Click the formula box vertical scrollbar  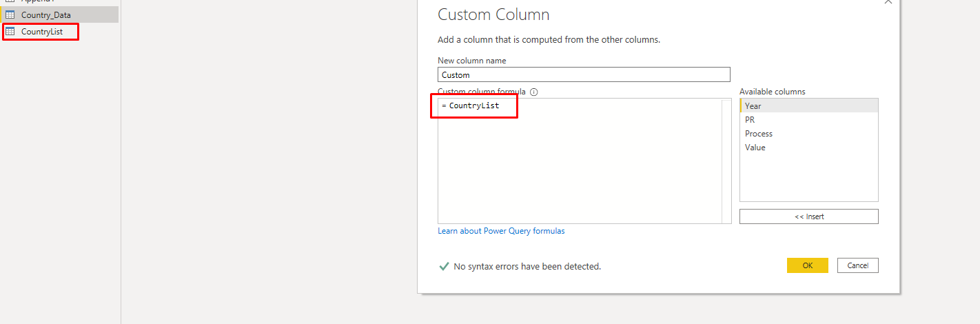pos(726,161)
